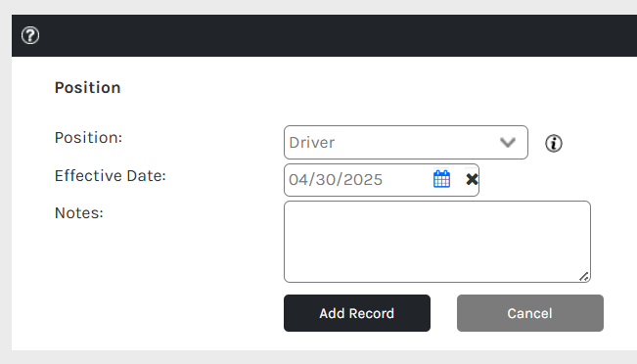637x364 pixels.
Task: Place cursor in the Notes text area
Action: 437,242
